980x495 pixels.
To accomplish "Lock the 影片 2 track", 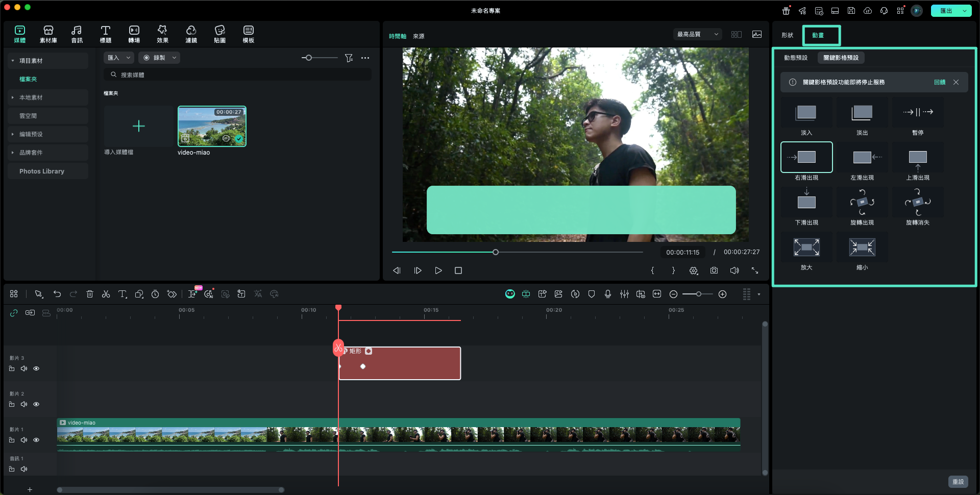I will tap(12, 404).
